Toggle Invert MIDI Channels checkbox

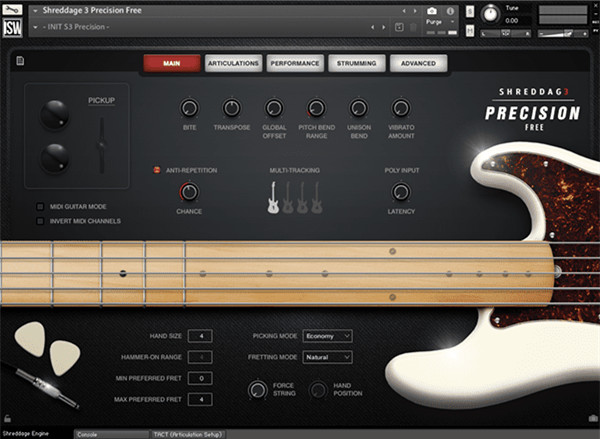(40, 221)
